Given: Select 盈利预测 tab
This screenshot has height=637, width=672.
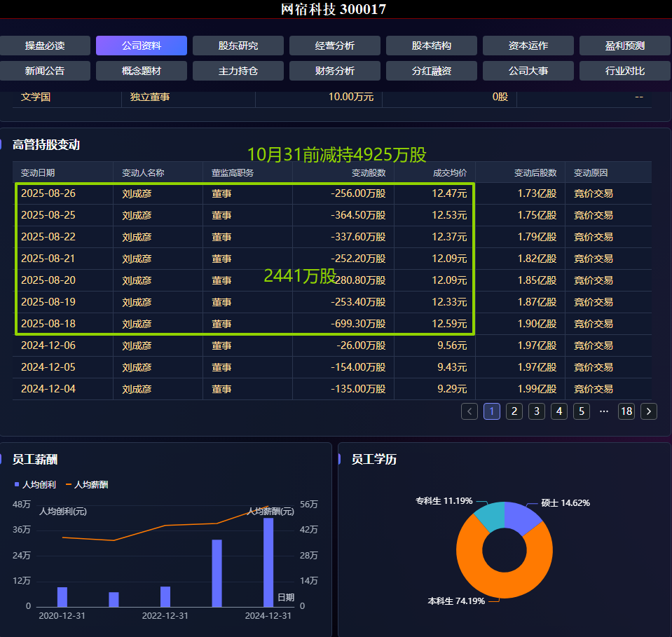Looking at the screenshot, I should (625, 46).
